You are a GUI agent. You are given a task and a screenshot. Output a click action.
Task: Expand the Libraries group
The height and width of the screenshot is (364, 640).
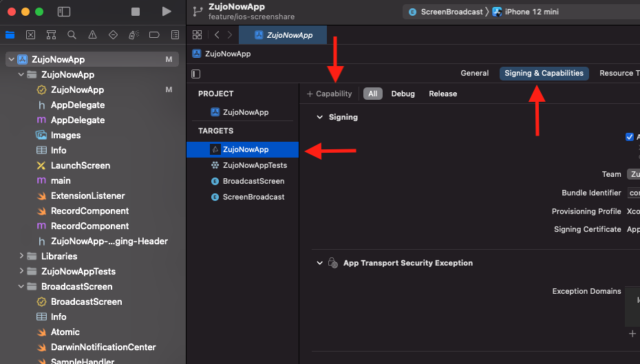point(21,256)
